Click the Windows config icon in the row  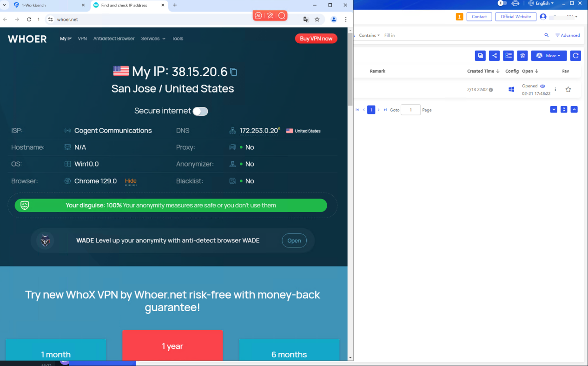coord(511,89)
